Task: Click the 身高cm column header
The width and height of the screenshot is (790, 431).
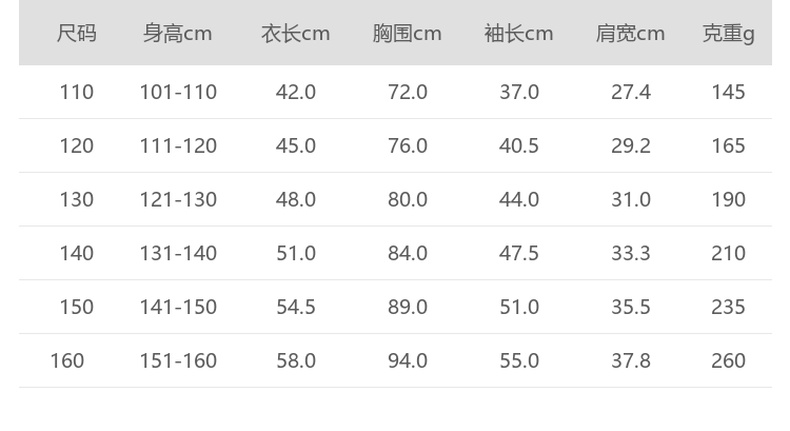Action: coord(177,34)
